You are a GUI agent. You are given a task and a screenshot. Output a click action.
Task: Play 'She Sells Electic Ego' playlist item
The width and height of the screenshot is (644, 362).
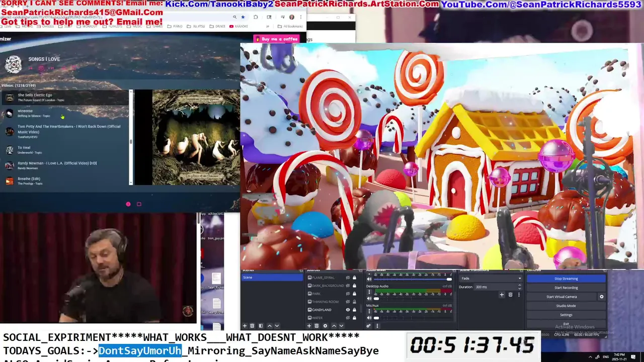(64, 97)
